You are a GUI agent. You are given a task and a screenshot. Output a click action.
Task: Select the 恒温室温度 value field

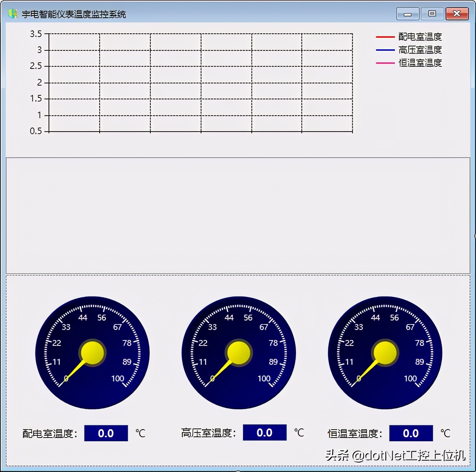tap(411, 433)
